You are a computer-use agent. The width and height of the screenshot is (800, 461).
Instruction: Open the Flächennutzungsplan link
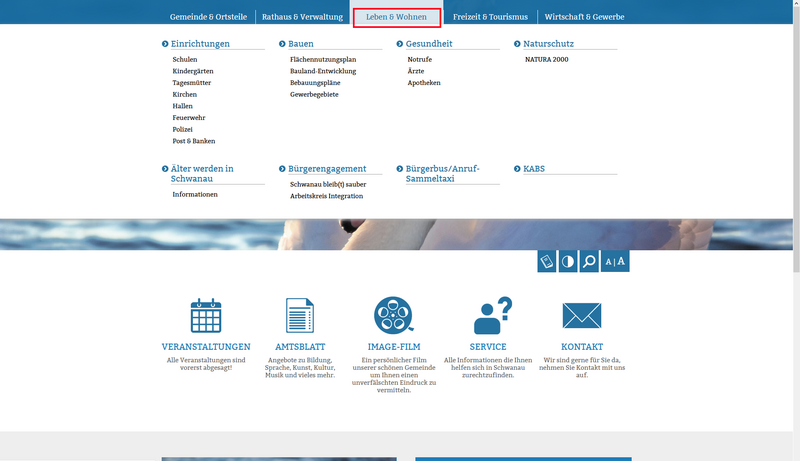(323, 60)
